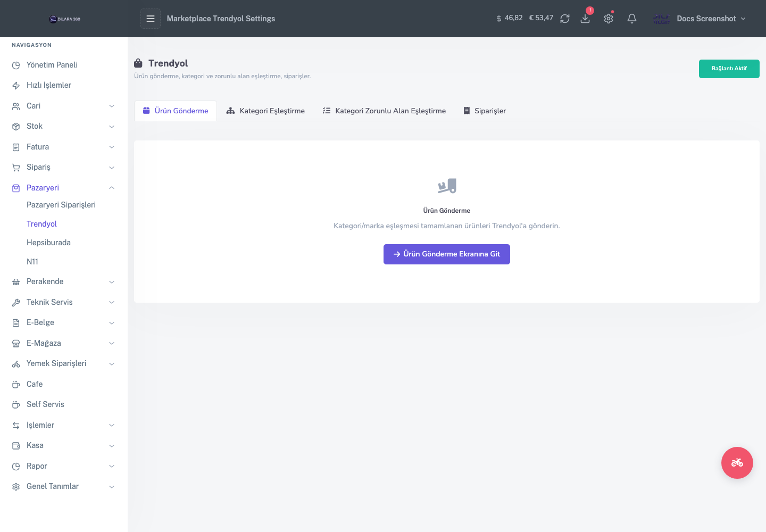Open Hepsiburada in the Pazaryeri submenu
Screen dimensions: 766x532
48,243
